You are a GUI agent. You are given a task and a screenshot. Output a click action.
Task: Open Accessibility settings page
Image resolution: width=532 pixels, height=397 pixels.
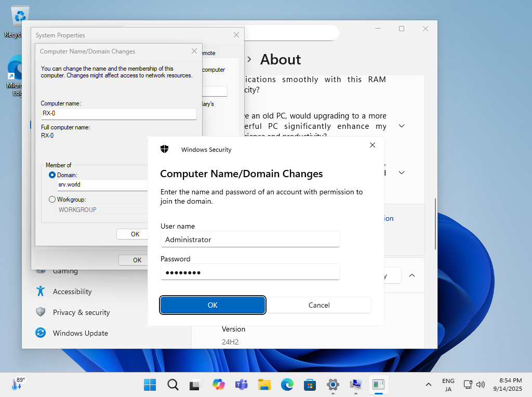[72, 292]
